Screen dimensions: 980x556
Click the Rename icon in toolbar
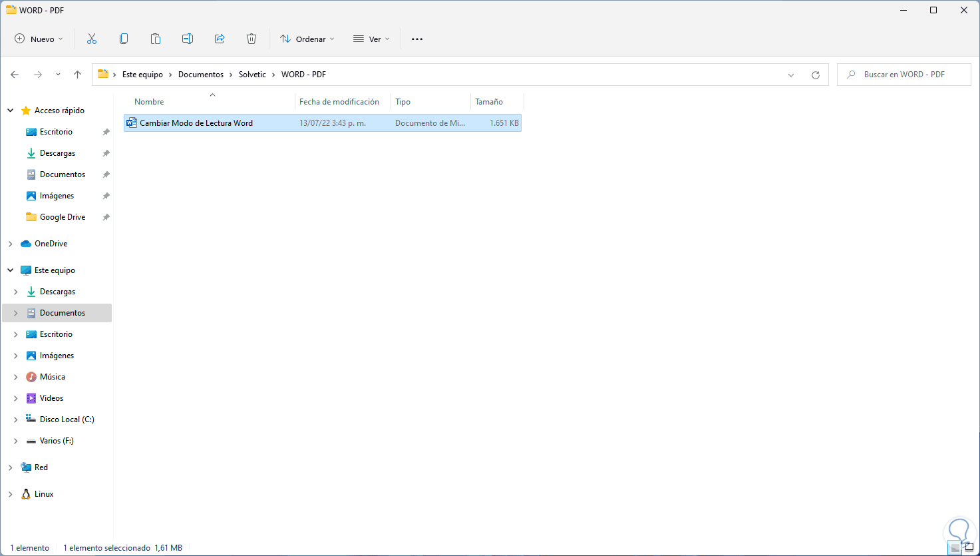(x=188, y=39)
